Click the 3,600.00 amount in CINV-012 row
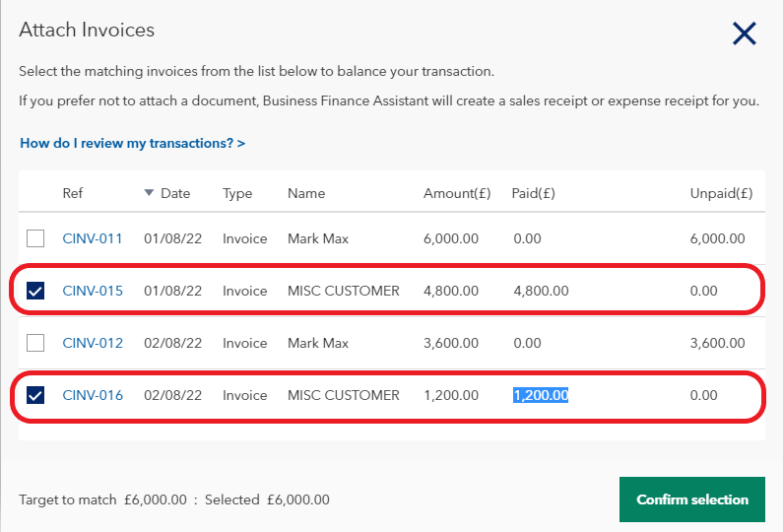This screenshot has width=783, height=532. click(x=451, y=343)
